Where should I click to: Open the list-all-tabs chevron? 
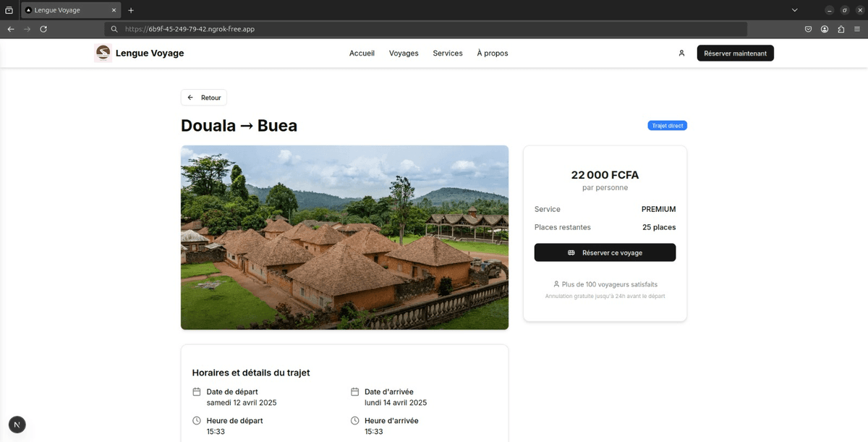(795, 10)
